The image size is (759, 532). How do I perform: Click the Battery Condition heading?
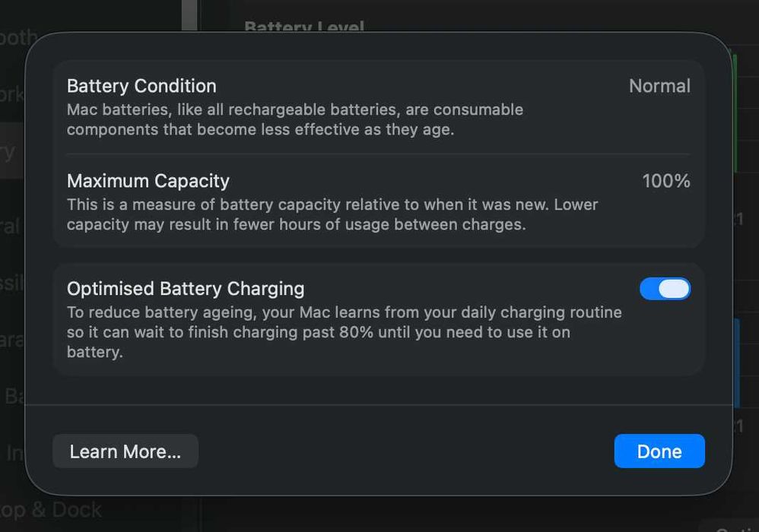pos(141,86)
